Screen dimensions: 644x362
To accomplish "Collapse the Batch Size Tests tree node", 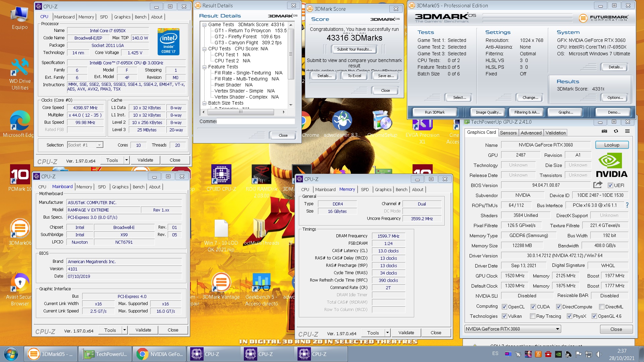I will [204, 103].
